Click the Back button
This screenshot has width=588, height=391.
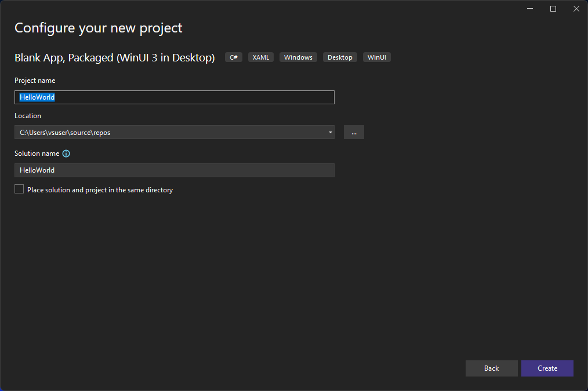pos(491,368)
